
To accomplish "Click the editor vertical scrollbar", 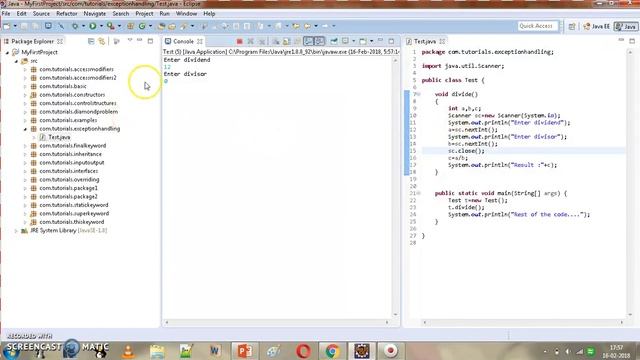I will (630, 183).
